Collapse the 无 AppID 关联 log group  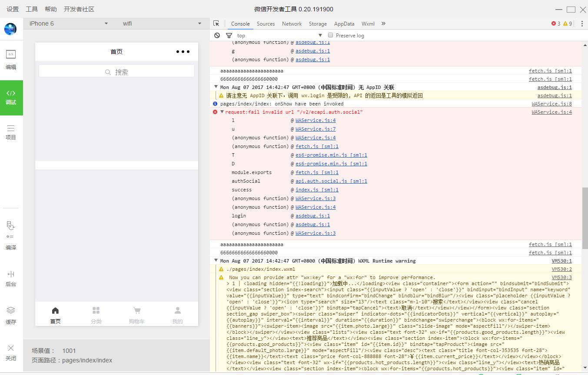[216, 87]
